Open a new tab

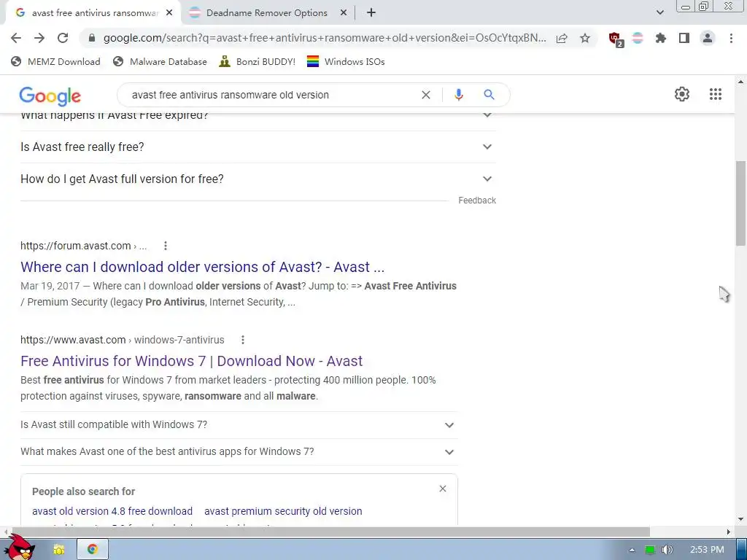(x=371, y=13)
